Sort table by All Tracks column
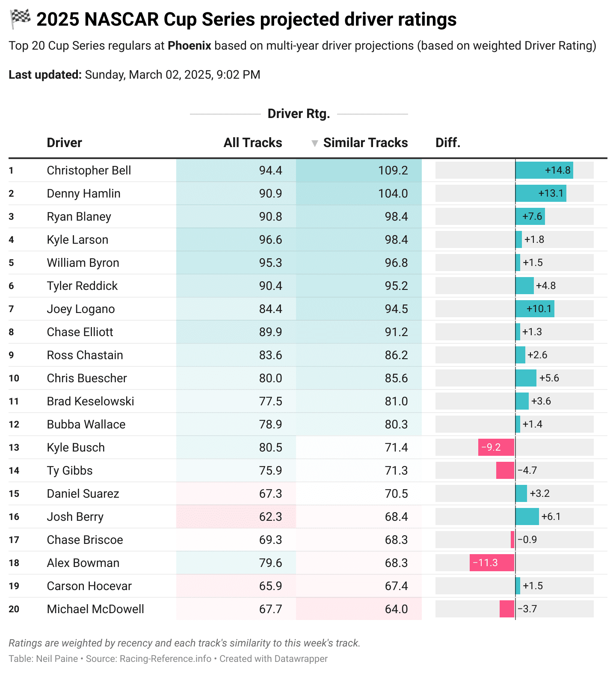 pyautogui.click(x=252, y=143)
